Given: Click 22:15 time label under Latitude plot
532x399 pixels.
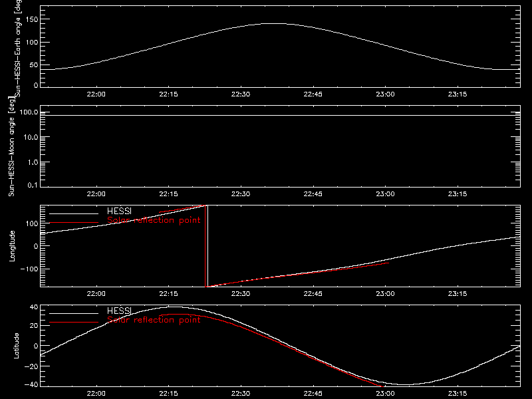Looking at the screenshot, I should [169, 394].
